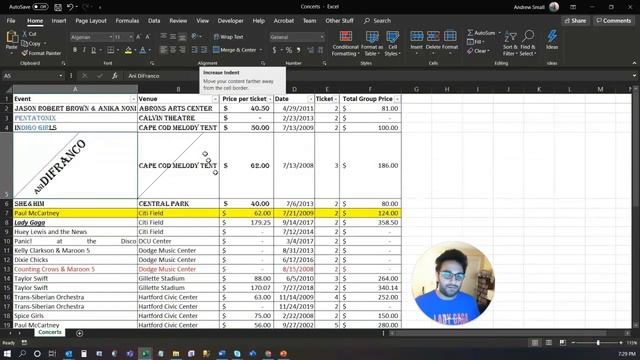Open the File menu
Screen dimensions: 640x360
[11, 20]
